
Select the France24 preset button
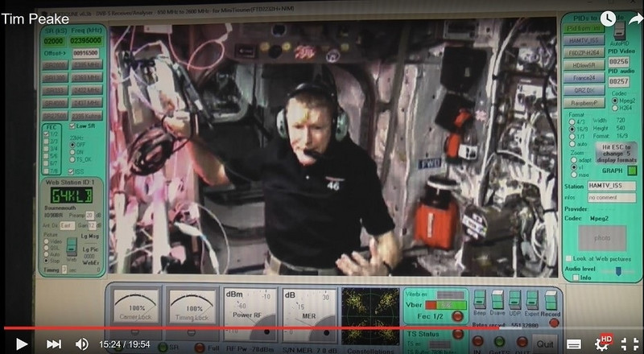click(x=584, y=77)
